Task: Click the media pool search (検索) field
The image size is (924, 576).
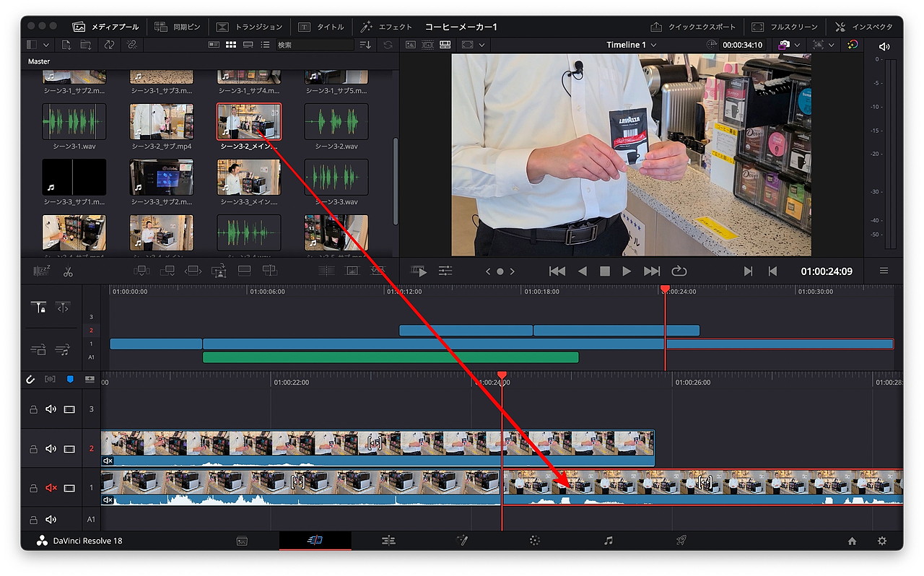Action: tap(315, 45)
